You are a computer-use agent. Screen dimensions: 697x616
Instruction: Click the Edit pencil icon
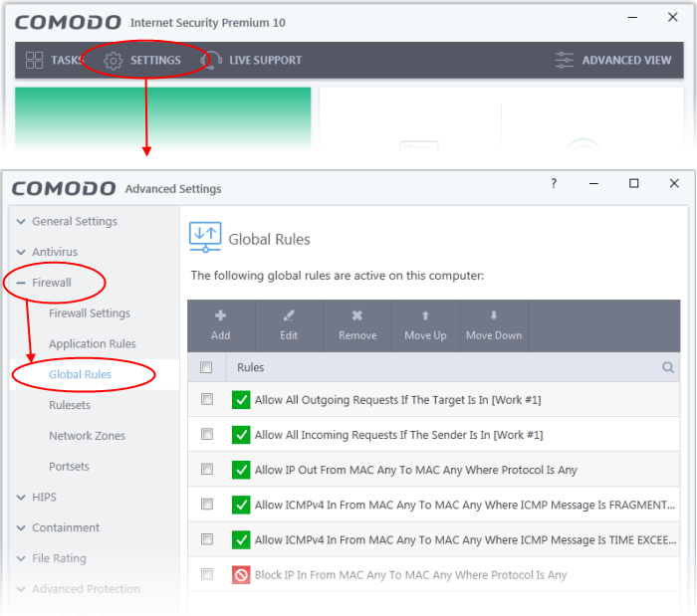pyautogui.click(x=289, y=316)
